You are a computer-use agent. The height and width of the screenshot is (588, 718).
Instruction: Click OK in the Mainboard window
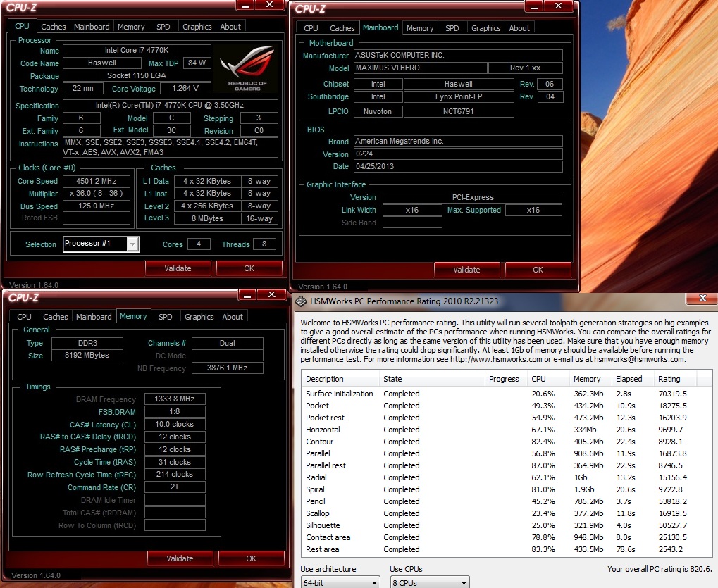point(538,270)
